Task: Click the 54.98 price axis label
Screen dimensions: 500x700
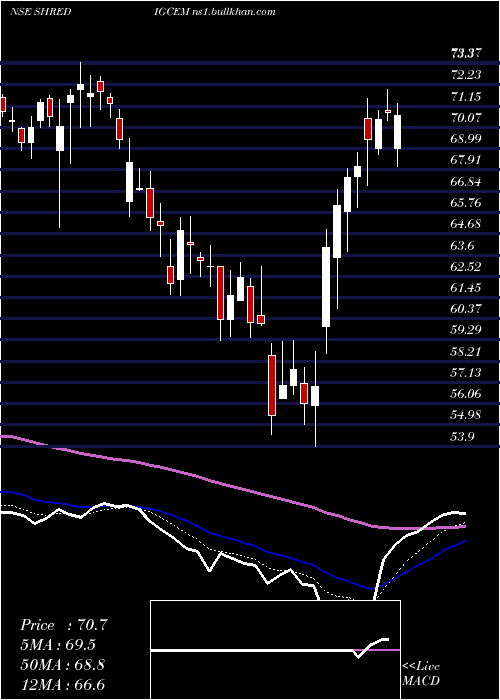Action: (466, 415)
